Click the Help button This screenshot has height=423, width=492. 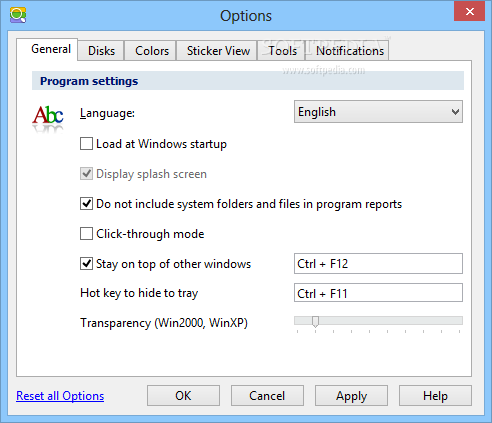(435, 396)
